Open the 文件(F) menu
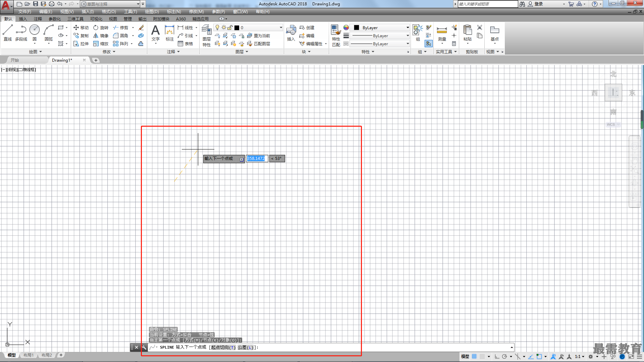 coord(24,12)
